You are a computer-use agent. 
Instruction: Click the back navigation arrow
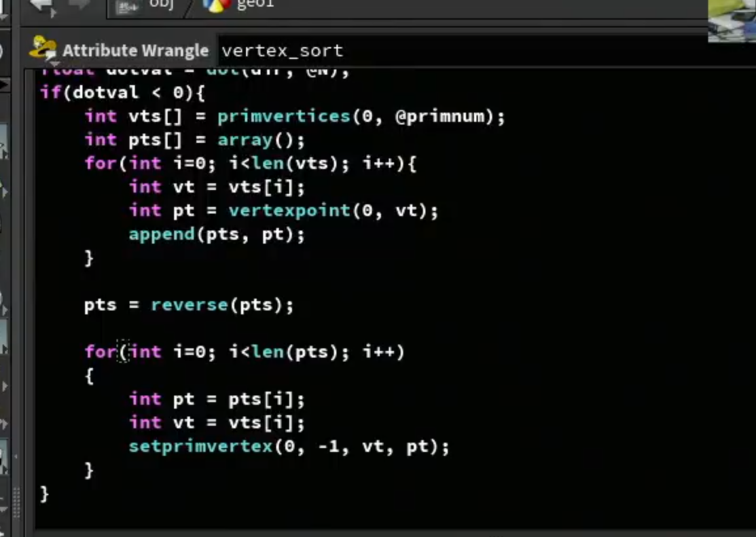pos(43,6)
